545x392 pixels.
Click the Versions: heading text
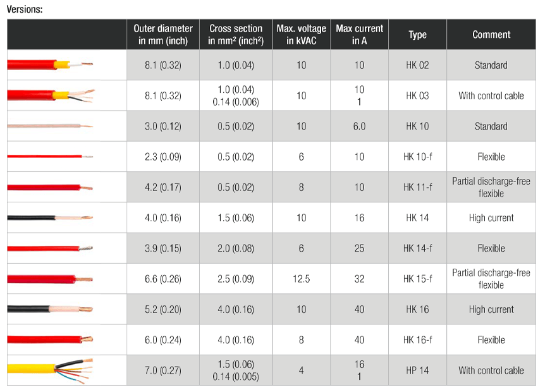tap(25, 9)
